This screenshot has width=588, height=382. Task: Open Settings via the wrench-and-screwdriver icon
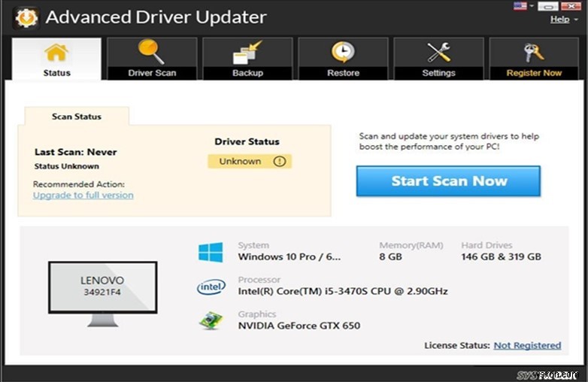click(438, 53)
